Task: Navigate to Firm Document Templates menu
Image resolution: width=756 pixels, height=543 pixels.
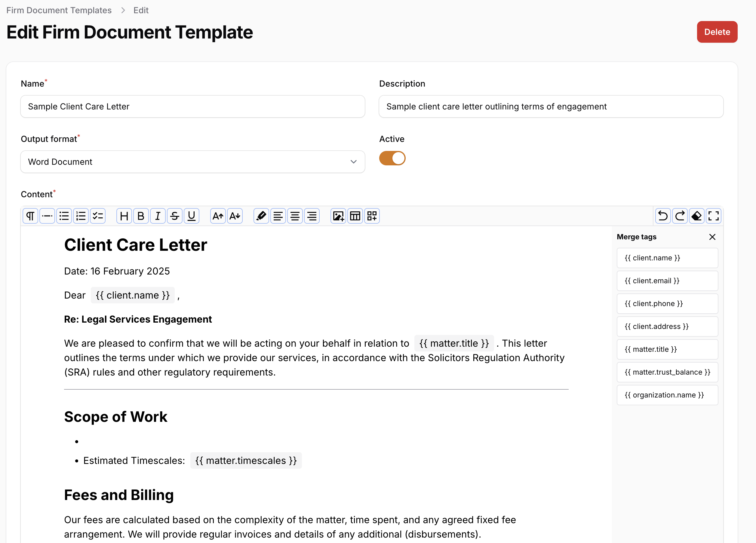Action: pyautogui.click(x=59, y=10)
